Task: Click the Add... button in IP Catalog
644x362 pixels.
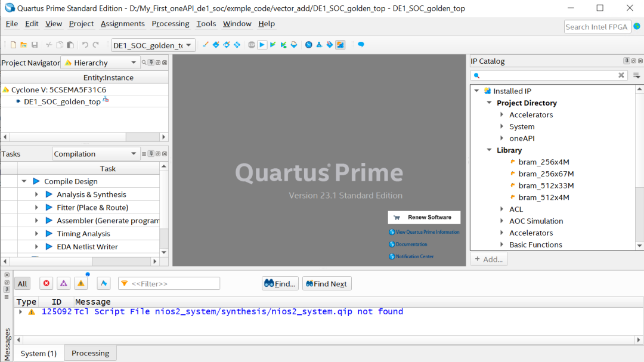Action: 489,259
